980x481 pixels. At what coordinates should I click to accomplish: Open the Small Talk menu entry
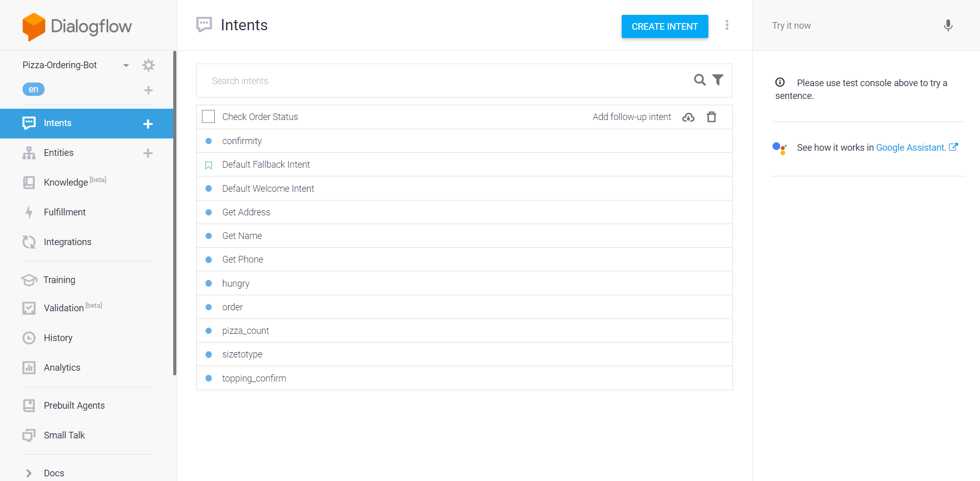(x=64, y=435)
